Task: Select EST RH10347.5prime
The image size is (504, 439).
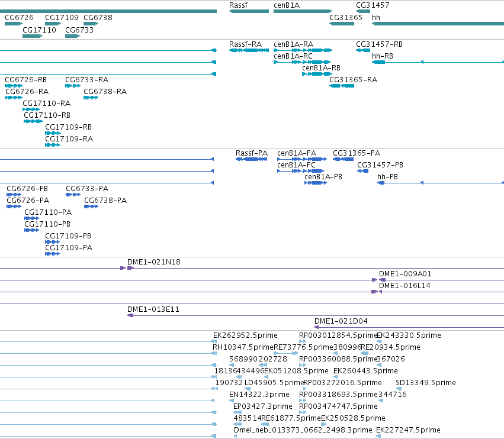Action: point(243,347)
